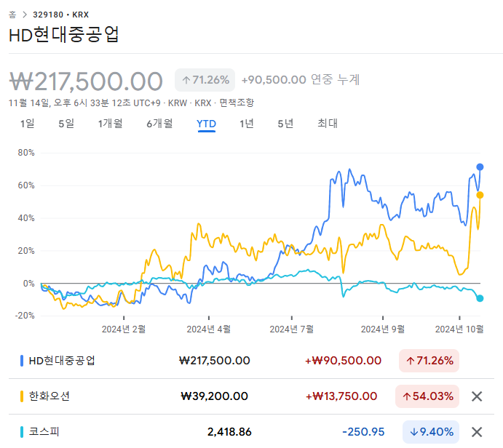The height and width of the screenshot is (448, 503).
Task: Click the 2024년 4월 axis label
Action: click(209, 329)
